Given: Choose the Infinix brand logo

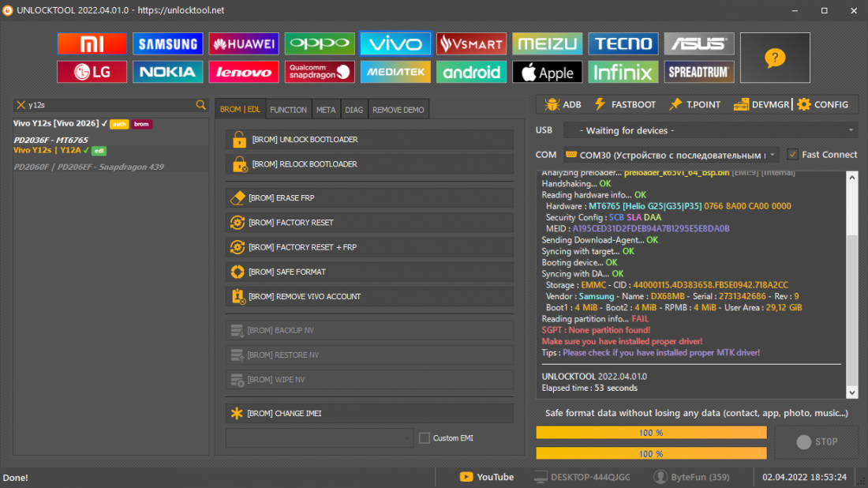Looking at the screenshot, I should (x=623, y=72).
